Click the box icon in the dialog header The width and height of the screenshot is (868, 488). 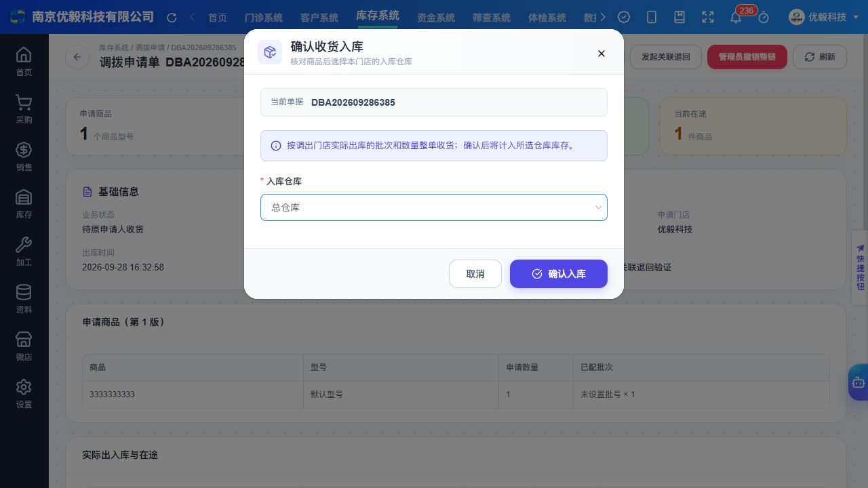click(x=270, y=52)
